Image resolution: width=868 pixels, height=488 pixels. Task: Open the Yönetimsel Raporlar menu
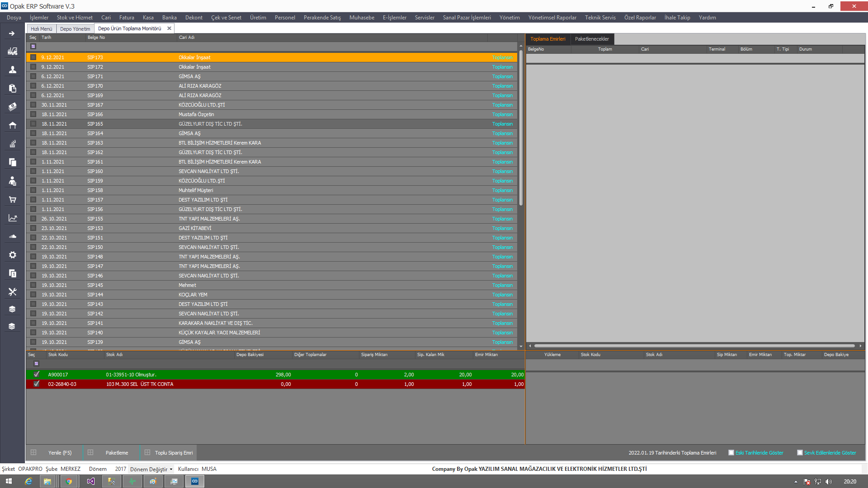pos(552,18)
